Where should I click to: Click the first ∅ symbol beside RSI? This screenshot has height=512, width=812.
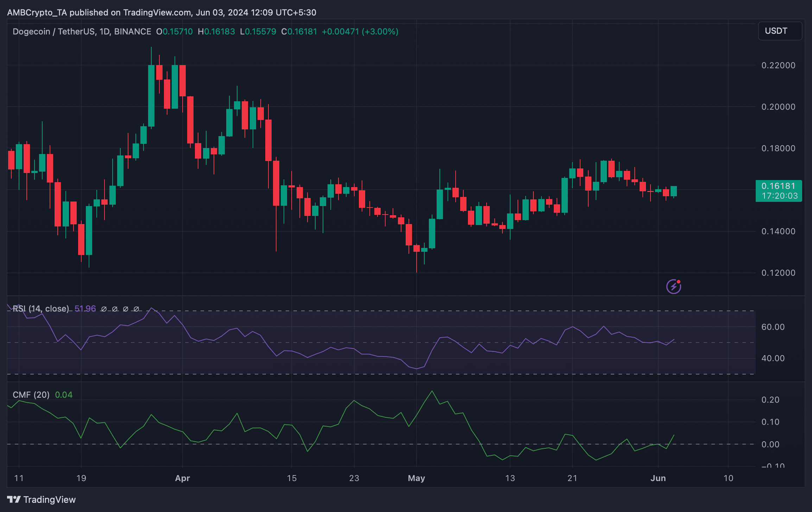104,309
